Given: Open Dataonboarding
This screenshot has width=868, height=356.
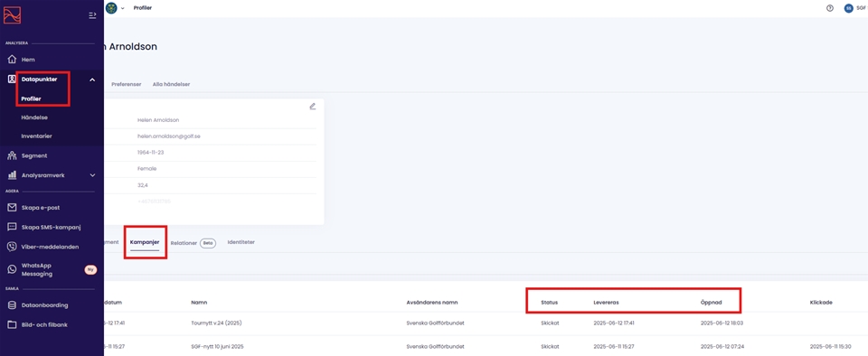Looking at the screenshot, I should pyautogui.click(x=45, y=304).
